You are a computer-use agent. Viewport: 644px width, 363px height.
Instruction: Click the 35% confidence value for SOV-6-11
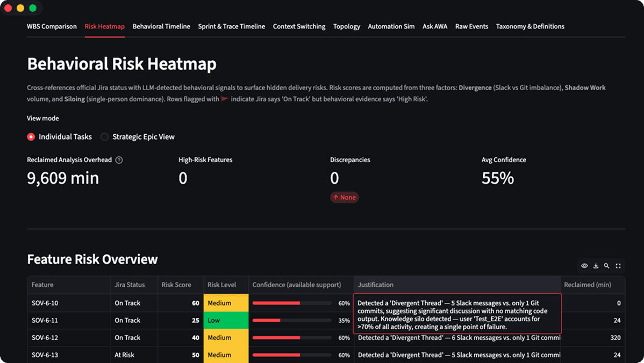(344, 321)
